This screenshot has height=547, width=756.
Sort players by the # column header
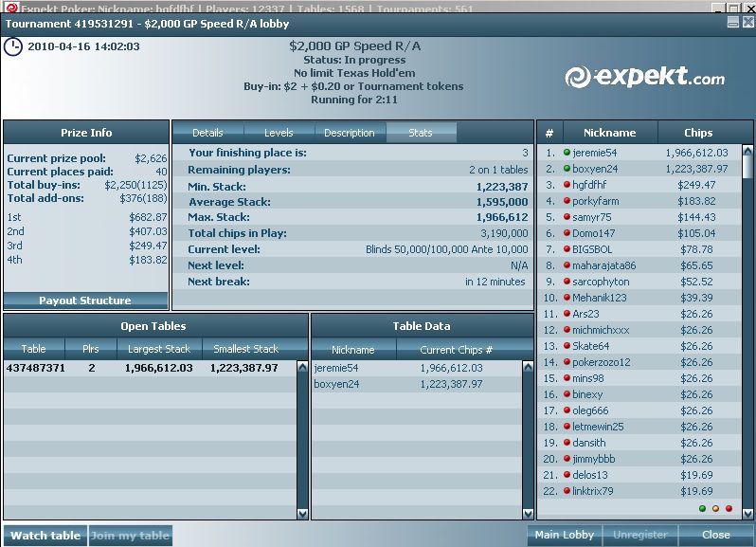pyautogui.click(x=549, y=133)
